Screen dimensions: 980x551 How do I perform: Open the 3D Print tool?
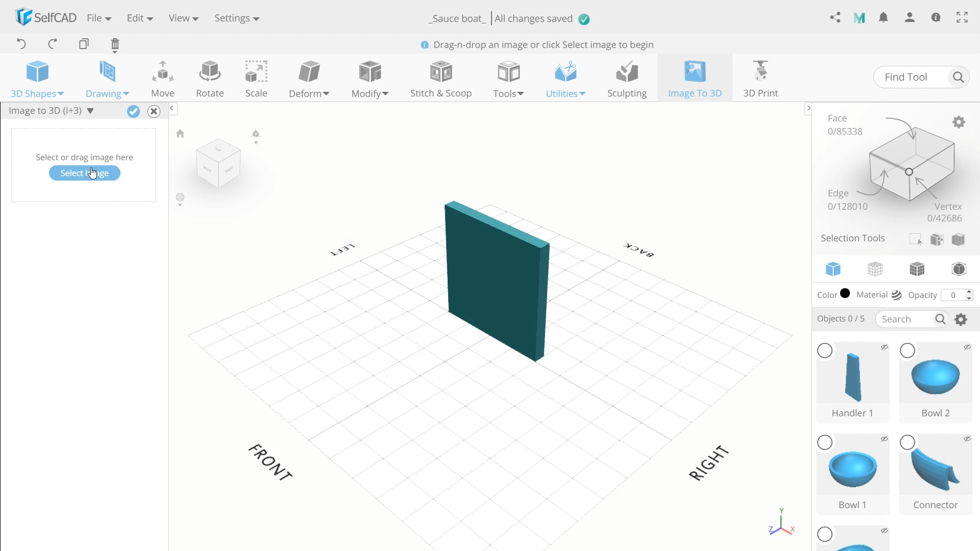pyautogui.click(x=761, y=79)
